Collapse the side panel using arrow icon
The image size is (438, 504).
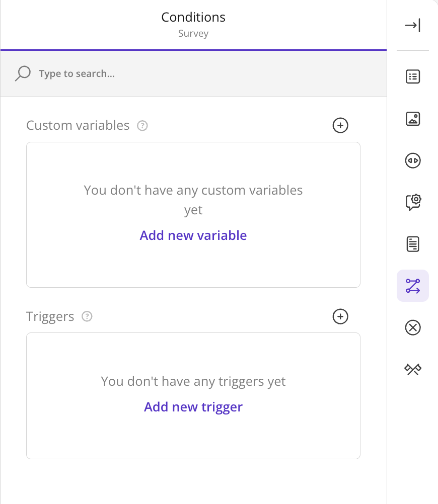(413, 25)
